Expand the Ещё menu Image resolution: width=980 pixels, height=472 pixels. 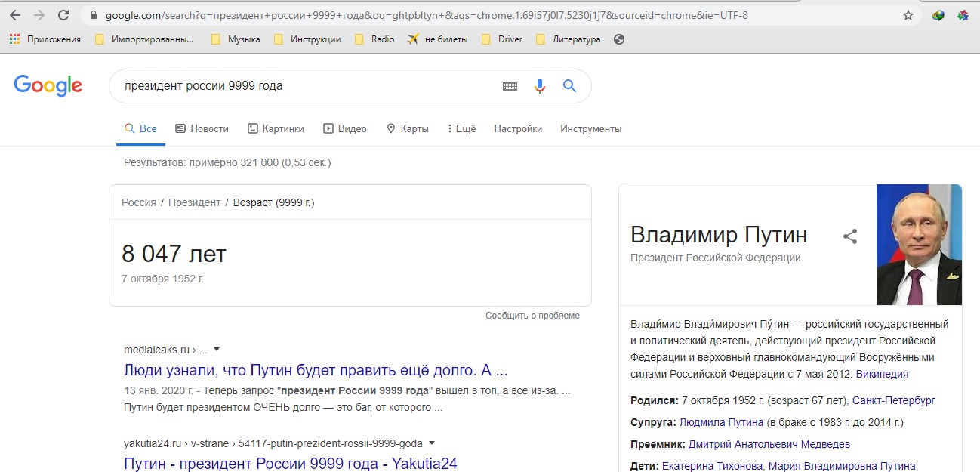click(x=461, y=129)
